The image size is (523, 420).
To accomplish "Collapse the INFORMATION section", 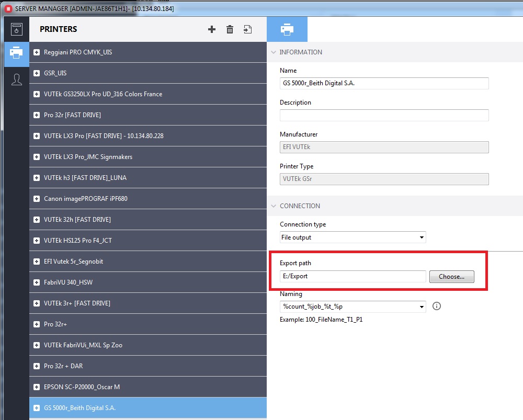I will click(x=274, y=52).
